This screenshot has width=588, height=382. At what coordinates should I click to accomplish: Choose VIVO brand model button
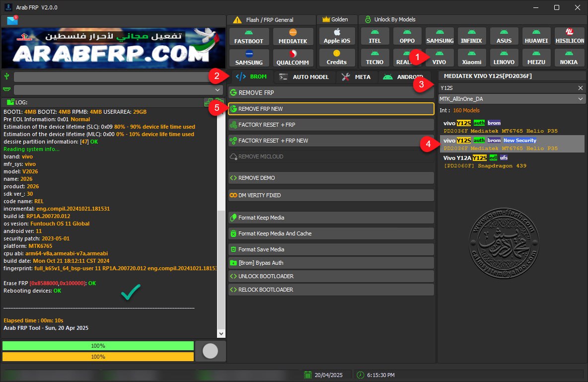440,58
